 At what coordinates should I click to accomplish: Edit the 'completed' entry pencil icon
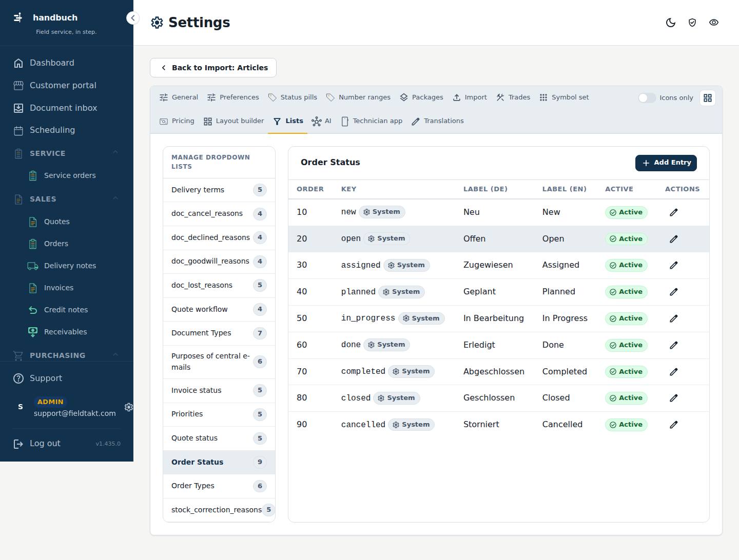674,372
